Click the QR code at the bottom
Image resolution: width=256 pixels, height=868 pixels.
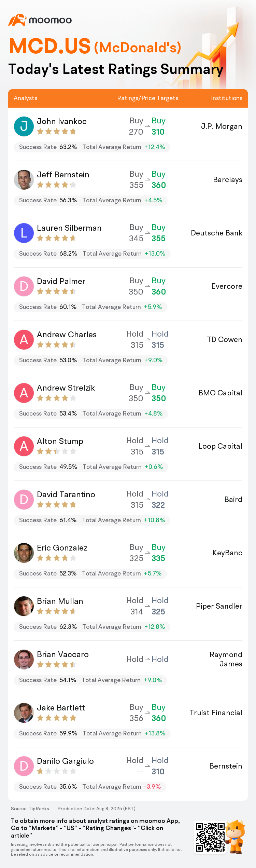pyautogui.click(x=210, y=837)
